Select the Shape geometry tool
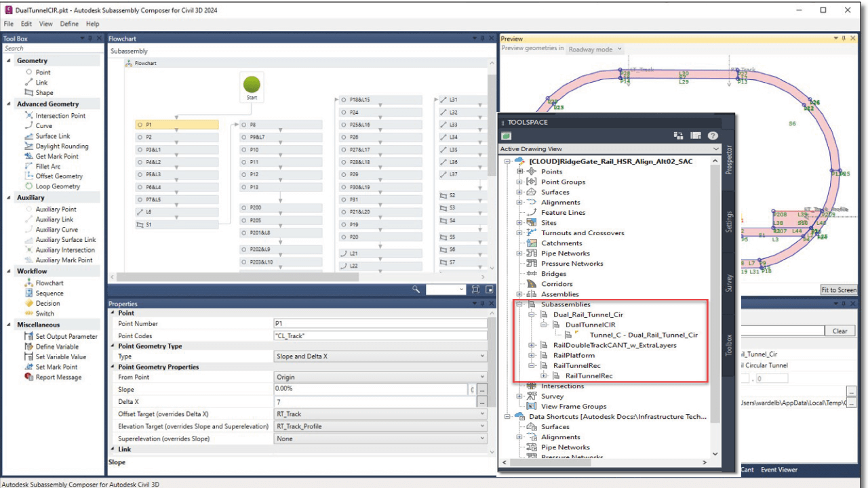The height and width of the screenshot is (488, 868). click(x=44, y=92)
